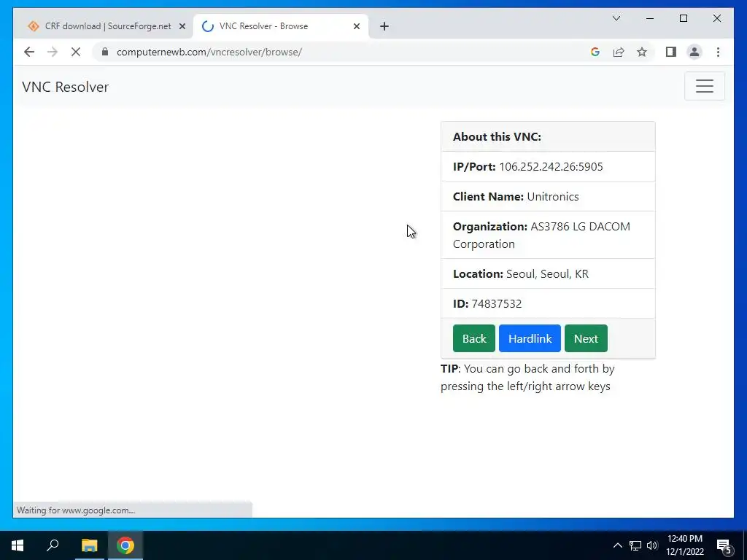Bookmark this tab with the star

(642, 52)
